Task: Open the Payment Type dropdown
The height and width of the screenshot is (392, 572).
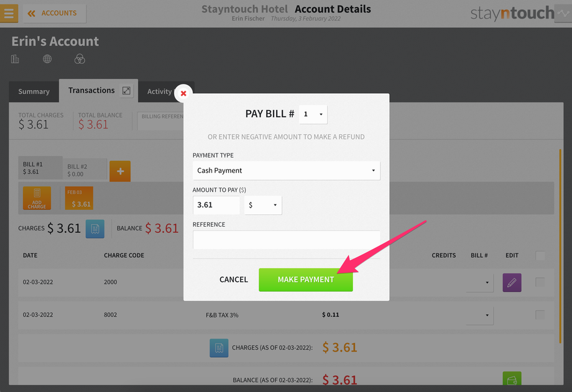Action: (x=287, y=170)
